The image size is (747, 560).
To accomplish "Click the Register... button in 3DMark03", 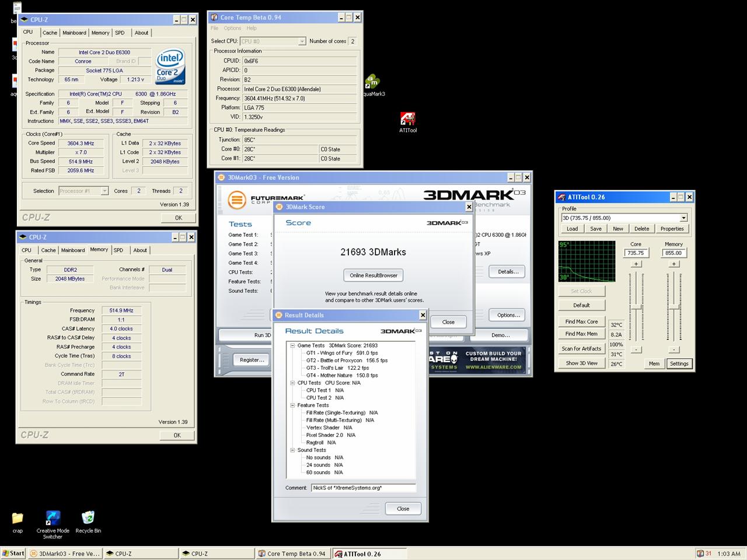I will pyautogui.click(x=252, y=360).
